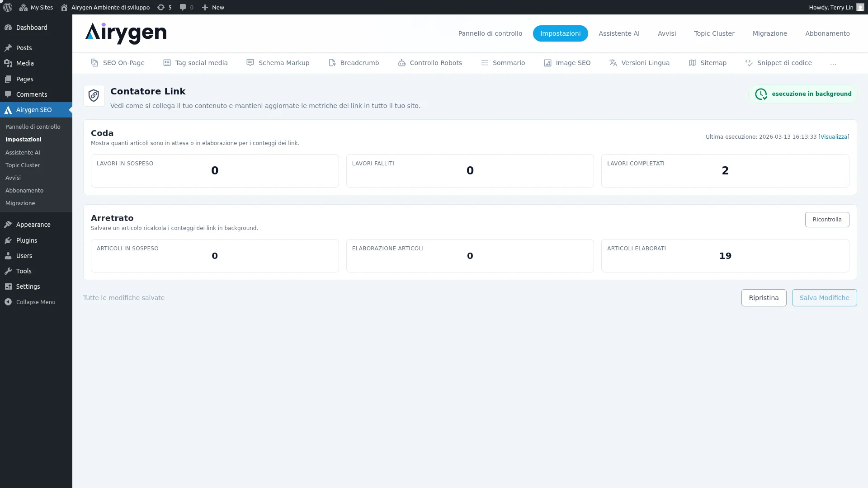868x488 pixels.
Task: Click the Tutte le modifiche salvate status text
Action: coord(124,298)
